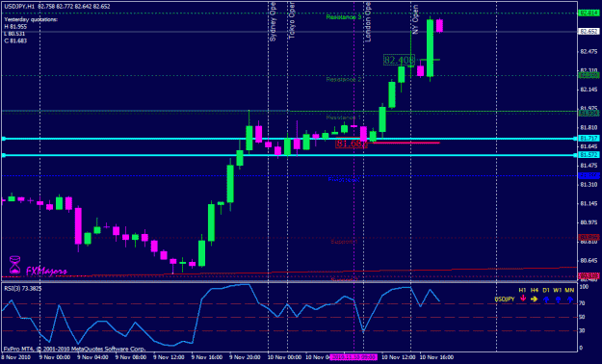Click the Resistance 3 level label
Viewport: 602px width, 364px height.
point(344,17)
